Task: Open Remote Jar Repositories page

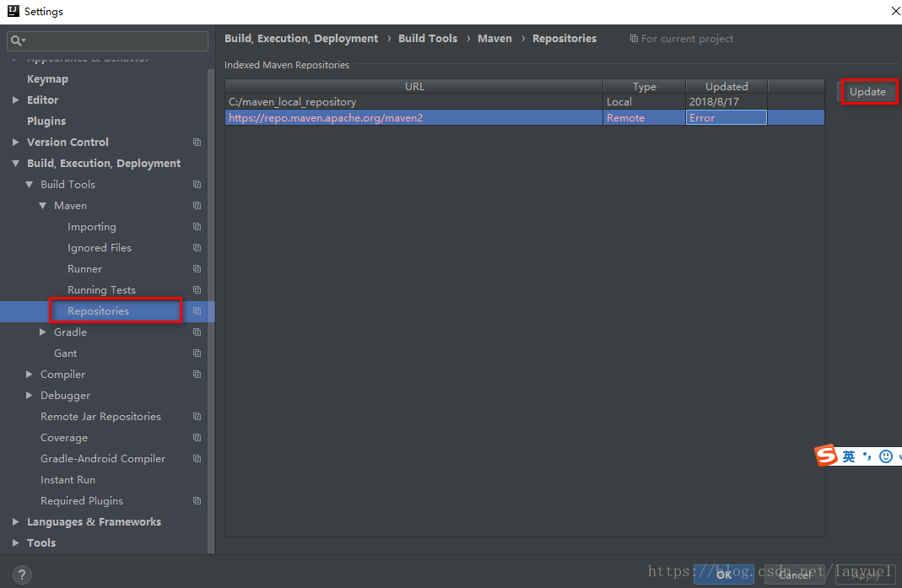Action: 100,417
